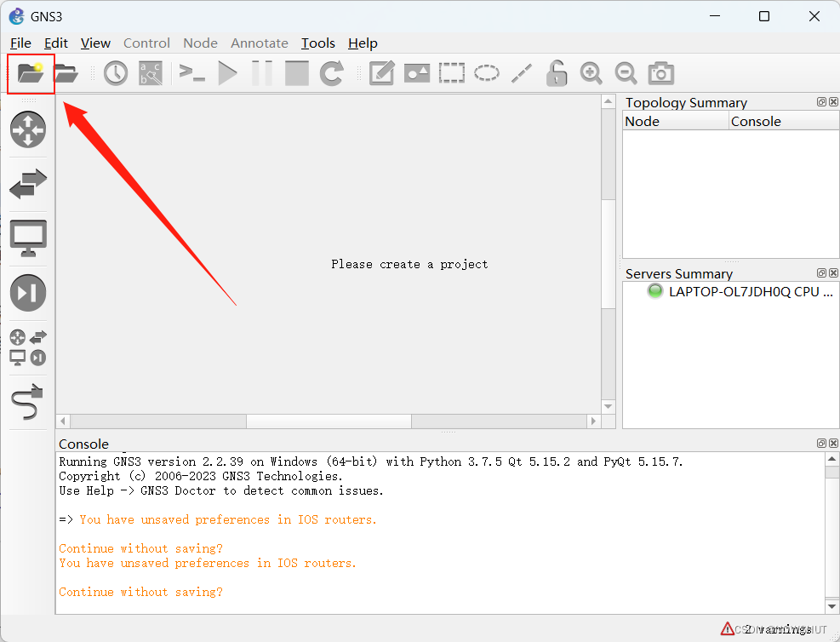Viewport: 840px width, 642px height.
Task: Open console to all devices icon
Action: [191, 73]
